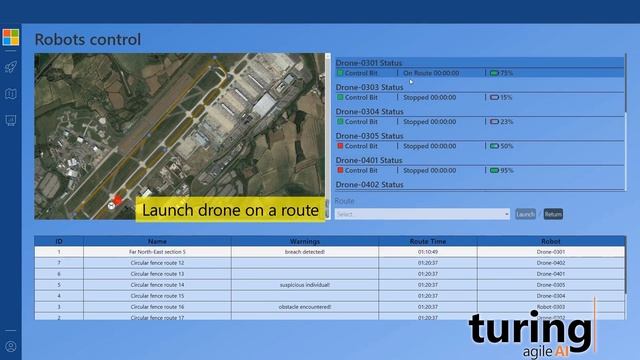Image resolution: width=640 pixels, height=360 pixels.
Task: Click Drone-0304 battery icon showing 23%
Action: click(x=494, y=122)
